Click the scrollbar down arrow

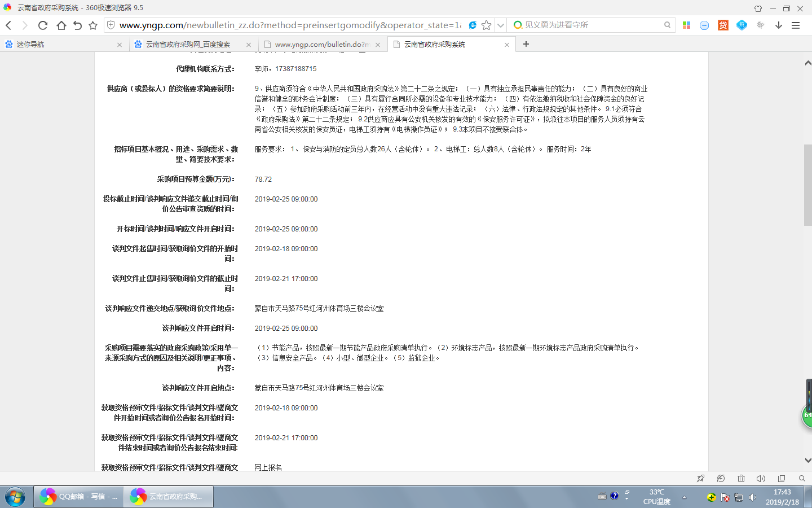pos(807,461)
